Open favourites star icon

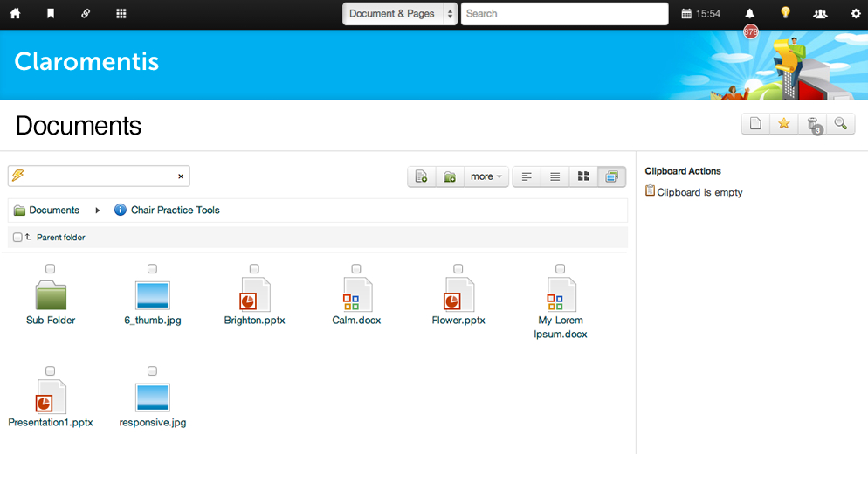784,123
